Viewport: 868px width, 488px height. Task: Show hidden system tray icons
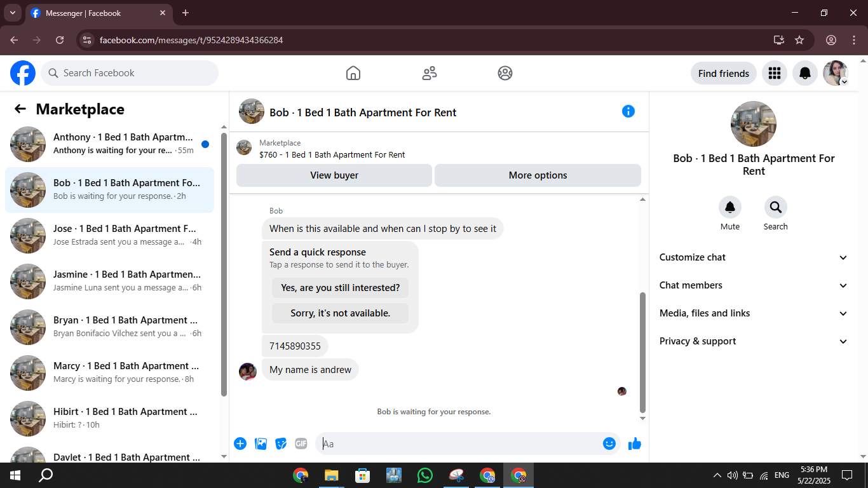[717, 475]
